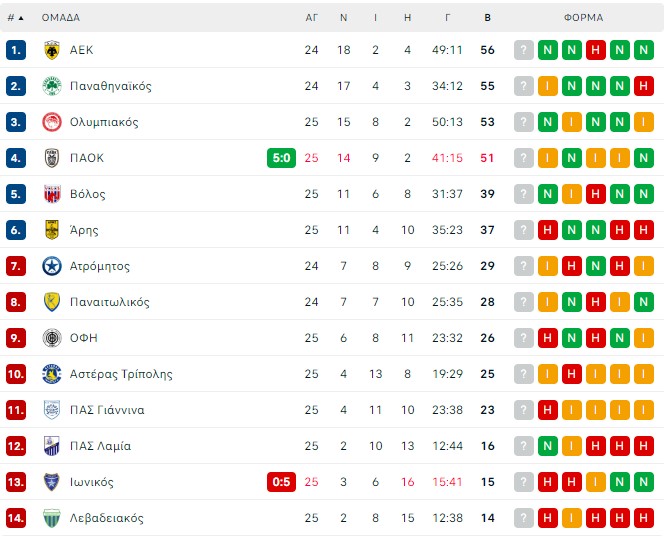Click the Παναθηναϊκός green clover logo
Screen dimensions: 670x538
coord(52,86)
